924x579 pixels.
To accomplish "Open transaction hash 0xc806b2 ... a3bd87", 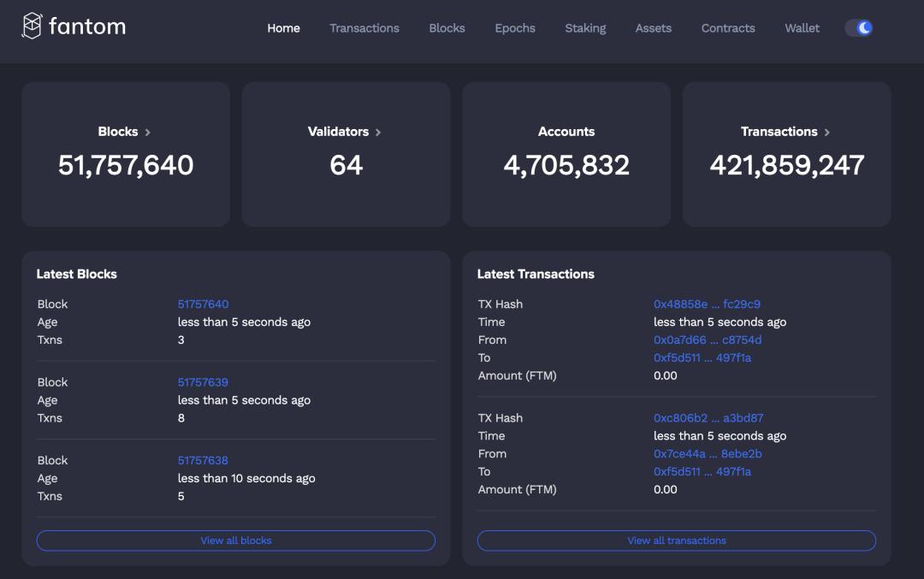I will pyautogui.click(x=708, y=418).
